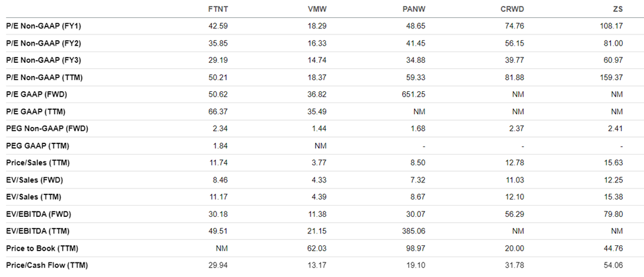Viewport: 644px width, 277px height.
Task: Click the Price/Cash Flow (TTM) label
Action: pos(48,266)
